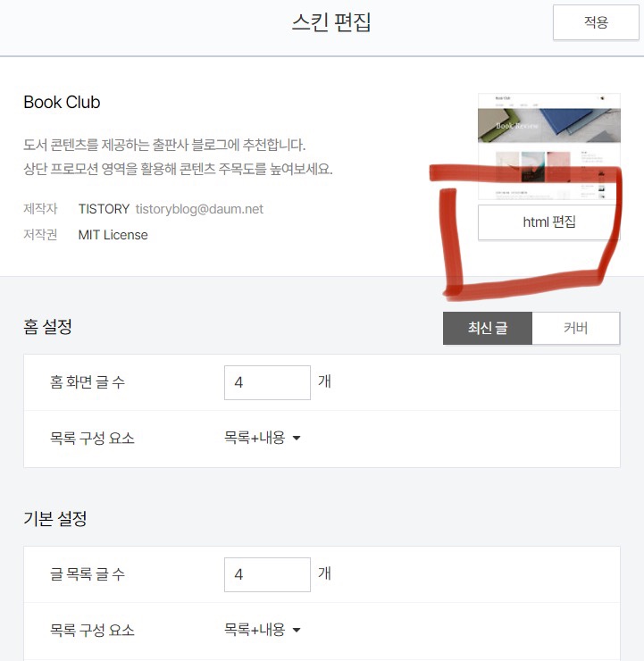
Task: Switch home setting to 커버 tab
Action: [x=576, y=328]
